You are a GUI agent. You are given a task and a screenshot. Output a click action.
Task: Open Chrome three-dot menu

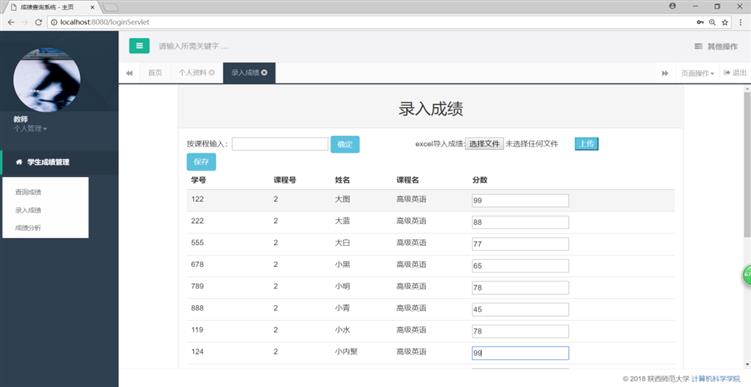[740, 23]
